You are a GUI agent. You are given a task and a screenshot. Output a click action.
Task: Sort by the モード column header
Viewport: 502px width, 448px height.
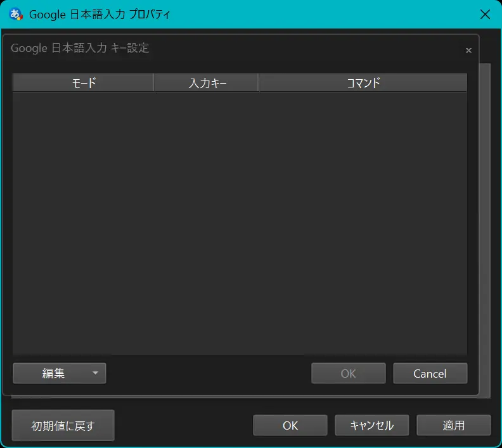tap(83, 83)
